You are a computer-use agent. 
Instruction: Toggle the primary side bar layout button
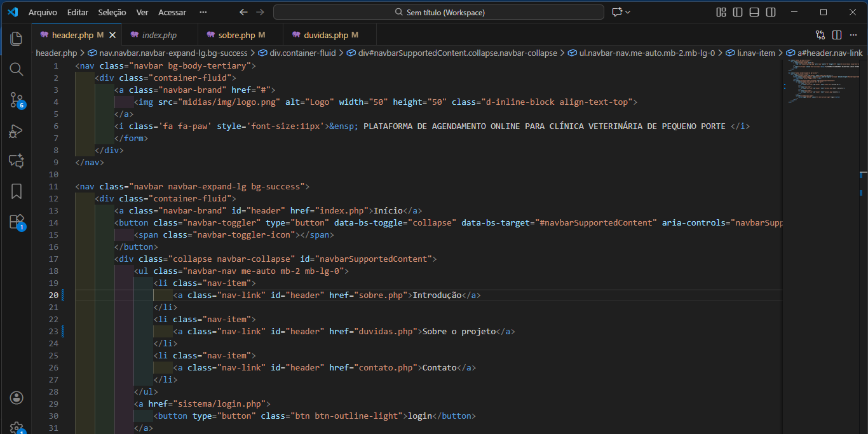[738, 12]
